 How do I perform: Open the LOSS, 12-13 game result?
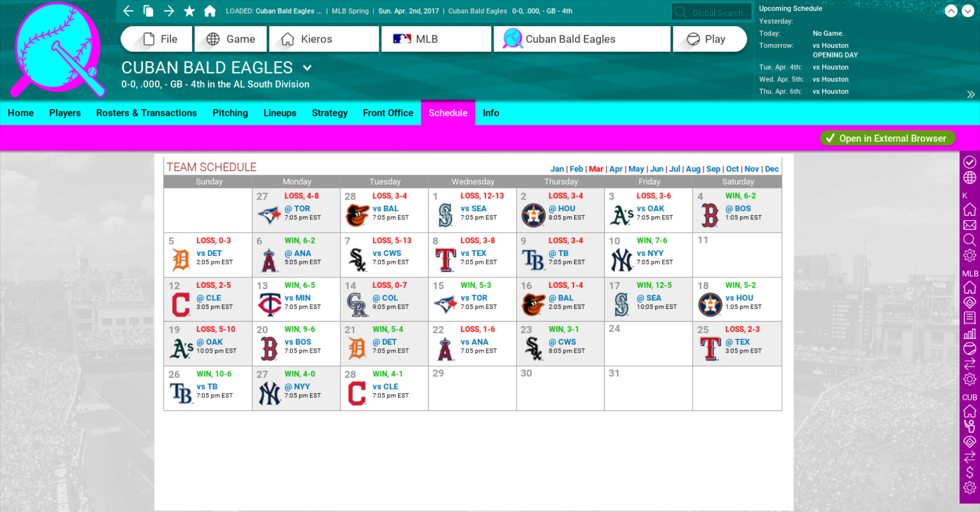pos(482,196)
